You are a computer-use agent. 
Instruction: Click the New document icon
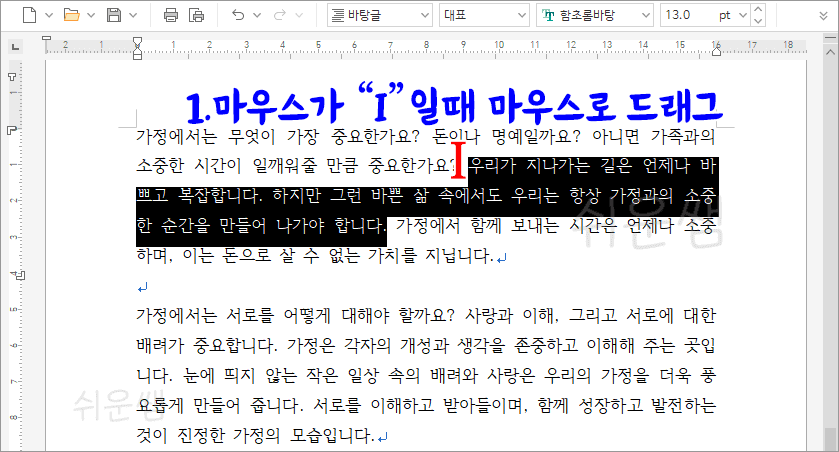[29, 15]
